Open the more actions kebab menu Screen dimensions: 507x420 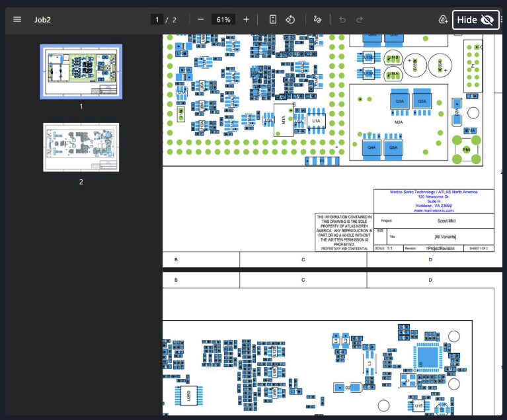tap(502, 20)
